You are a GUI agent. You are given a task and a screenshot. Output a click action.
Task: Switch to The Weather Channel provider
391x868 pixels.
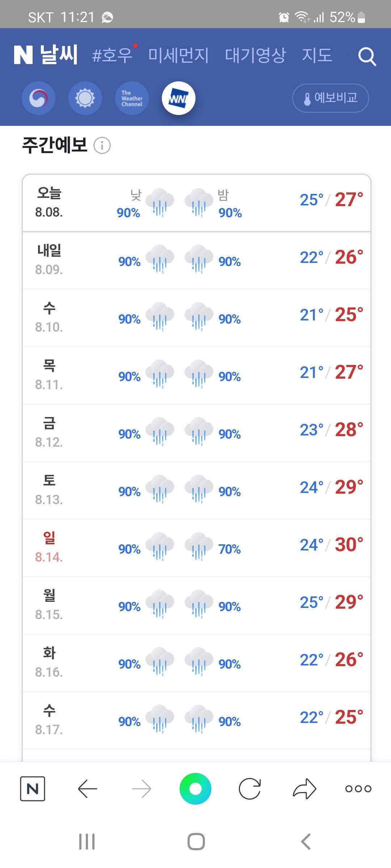pos(132,98)
